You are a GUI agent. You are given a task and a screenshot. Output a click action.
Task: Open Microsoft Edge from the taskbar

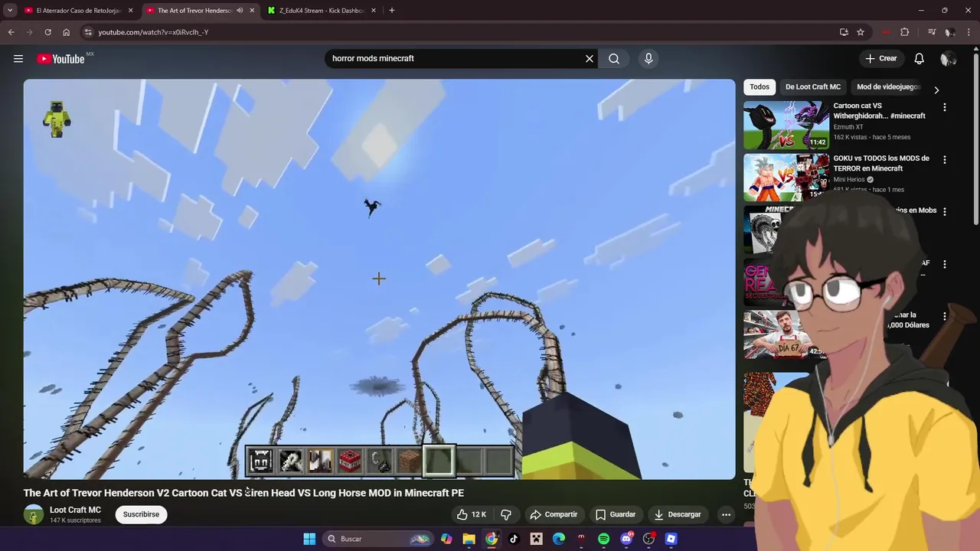[x=558, y=539]
